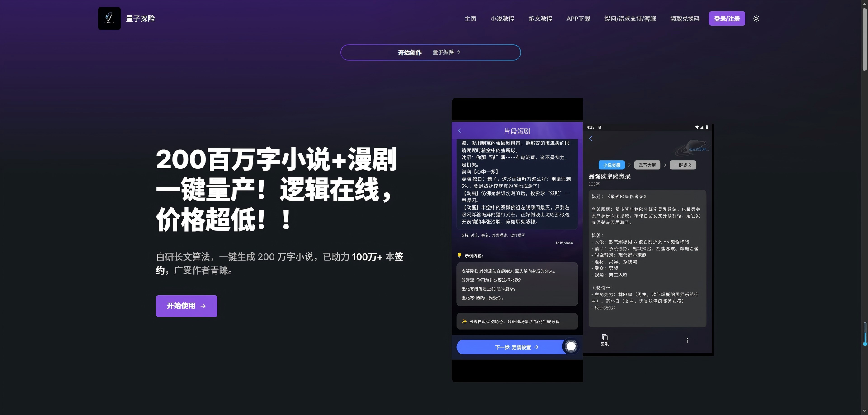Click the scrollbar up arrow
Screen dimensions: 868x415
tap(864, 3)
